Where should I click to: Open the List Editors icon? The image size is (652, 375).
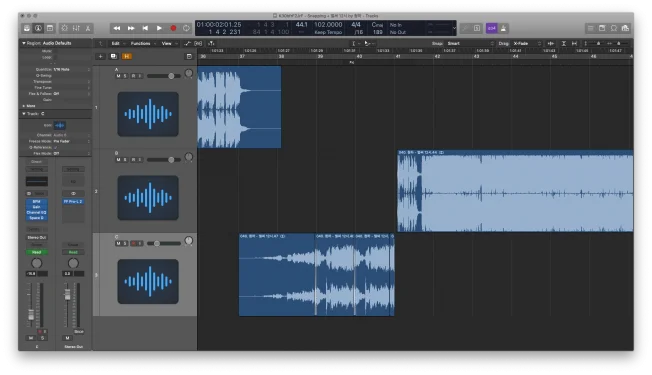coord(590,28)
